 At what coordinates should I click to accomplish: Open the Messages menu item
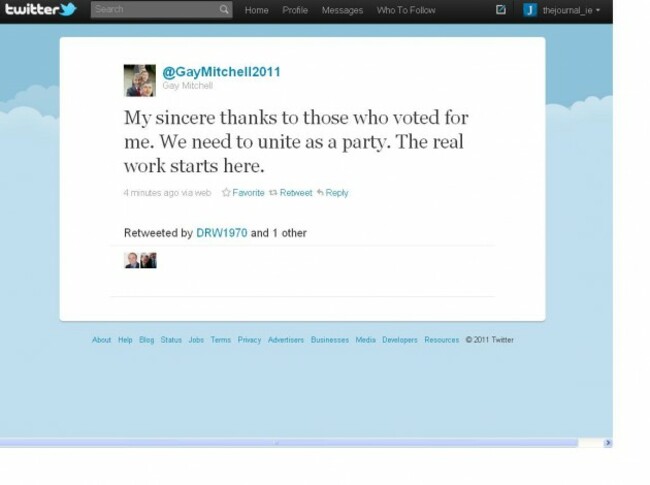pos(342,10)
